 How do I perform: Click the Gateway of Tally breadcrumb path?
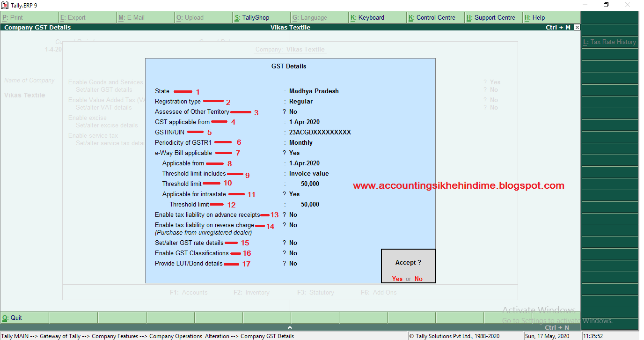pyautogui.click(x=60, y=336)
